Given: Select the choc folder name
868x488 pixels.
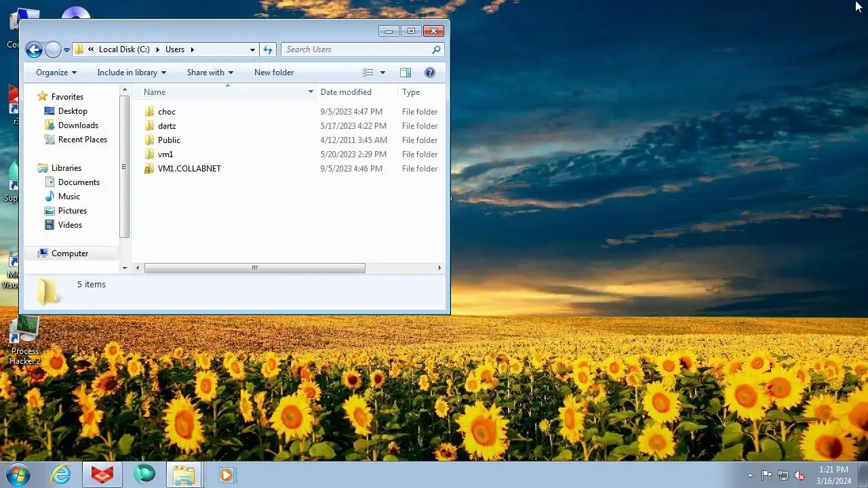Looking at the screenshot, I should click(167, 112).
